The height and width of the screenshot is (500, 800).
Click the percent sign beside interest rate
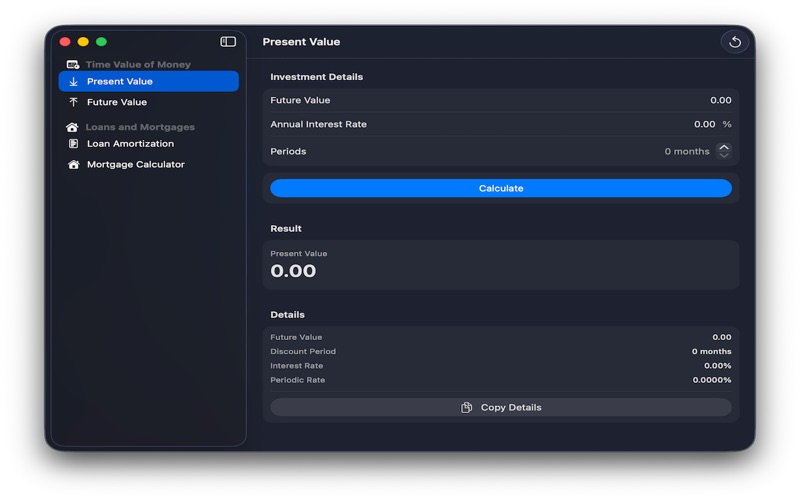[x=727, y=124]
